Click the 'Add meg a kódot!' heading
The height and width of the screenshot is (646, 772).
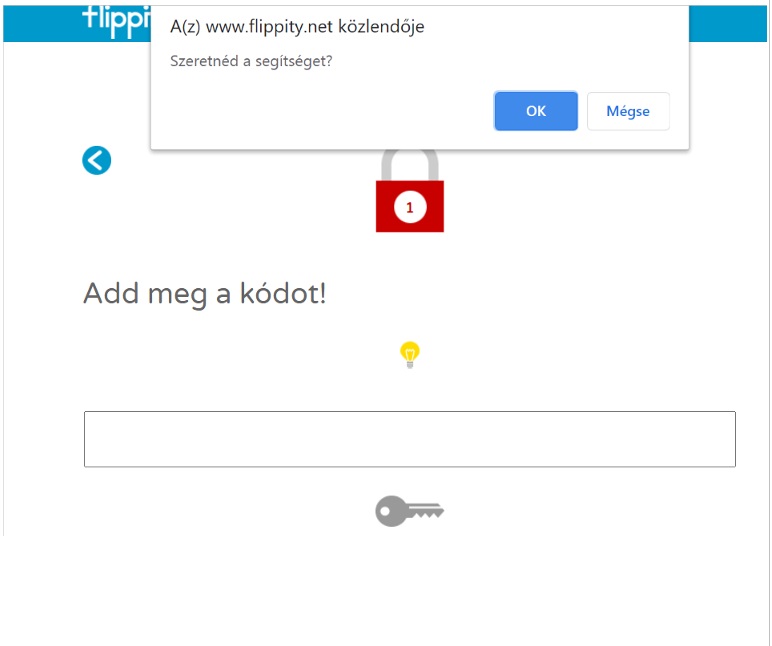(204, 294)
